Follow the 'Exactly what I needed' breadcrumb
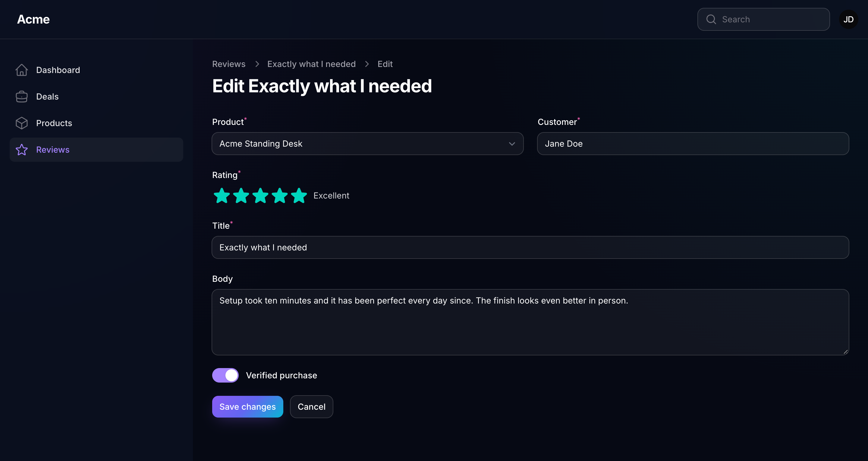The width and height of the screenshot is (868, 461). (x=311, y=64)
